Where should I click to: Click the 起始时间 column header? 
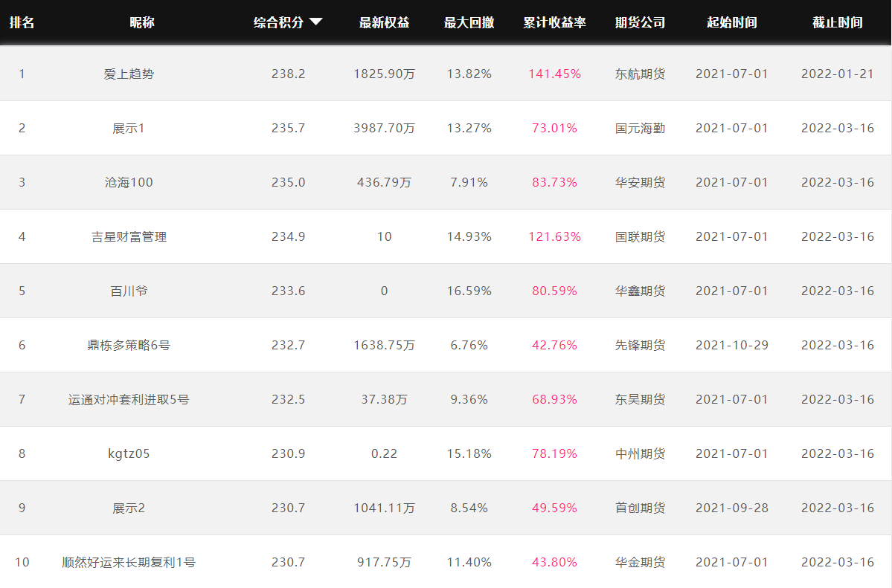tap(732, 22)
